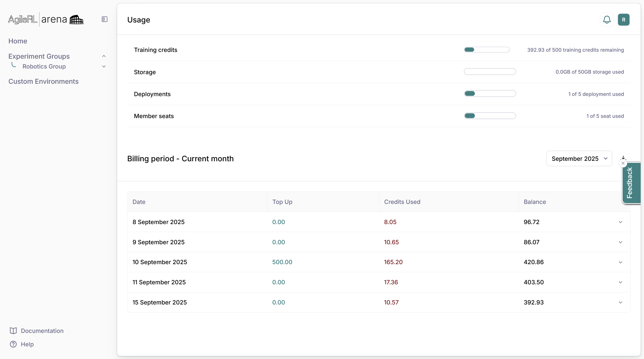Image resolution: width=644 pixels, height=359 pixels.
Task: Click the notification bell icon
Action: click(x=607, y=20)
